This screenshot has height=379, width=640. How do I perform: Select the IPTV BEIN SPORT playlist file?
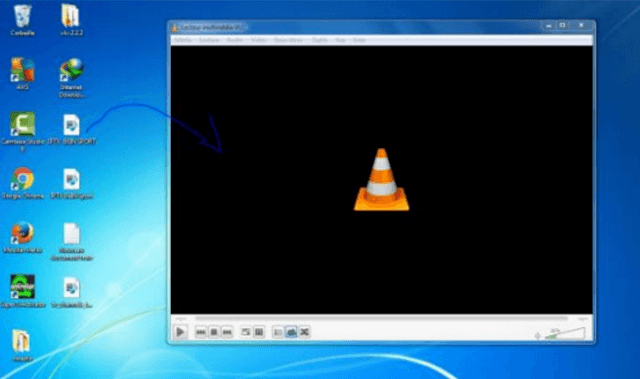pyautogui.click(x=71, y=129)
